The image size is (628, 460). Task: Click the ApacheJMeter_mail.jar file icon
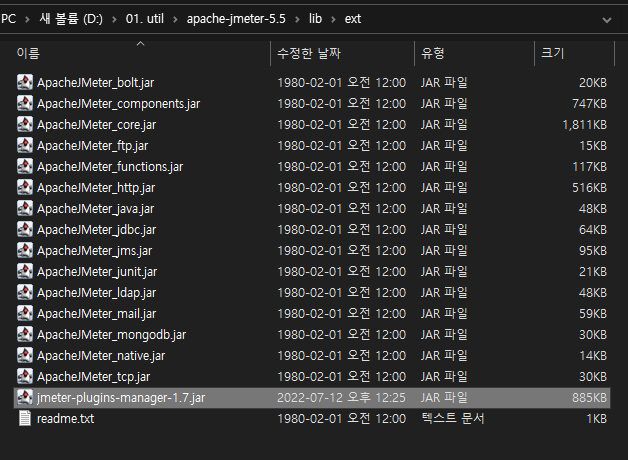point(25,313)
